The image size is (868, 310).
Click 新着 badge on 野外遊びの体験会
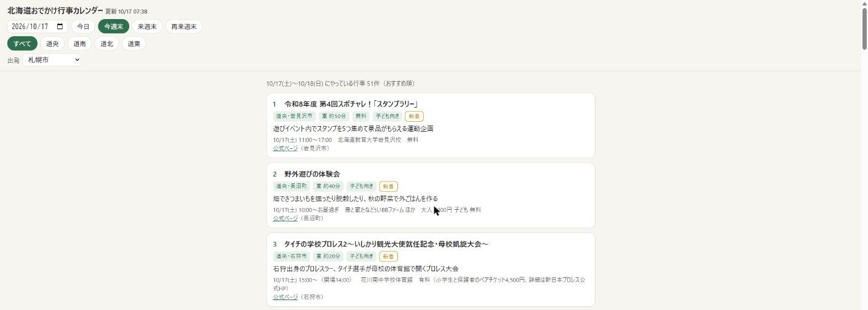[389, 186]
